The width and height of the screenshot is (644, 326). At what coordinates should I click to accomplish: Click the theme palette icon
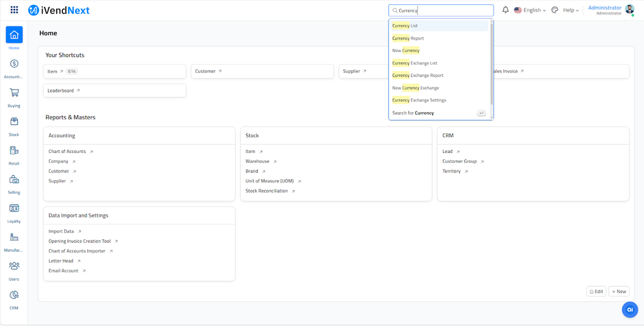click(x=555, y=10)
